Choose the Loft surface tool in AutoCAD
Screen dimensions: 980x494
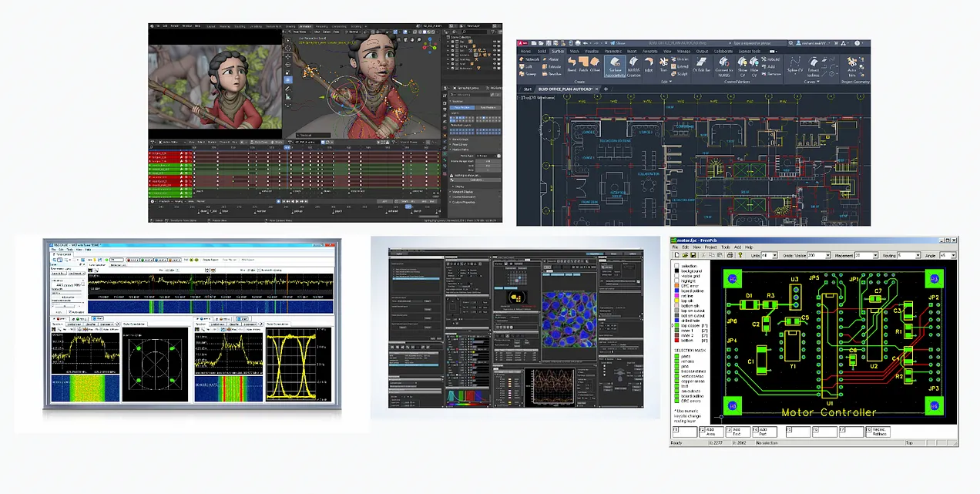527,66
